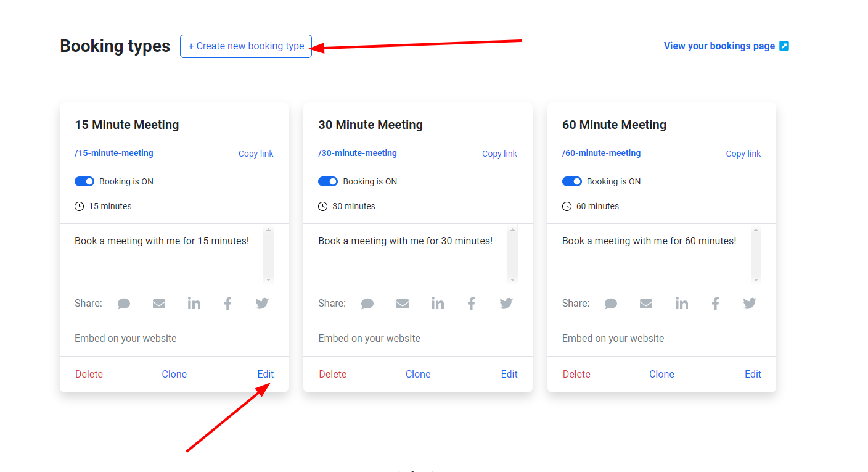Share 30 Minute Meeting on Facebook
The height and width of the screenshot is (472, 868).
pos(472,304)
